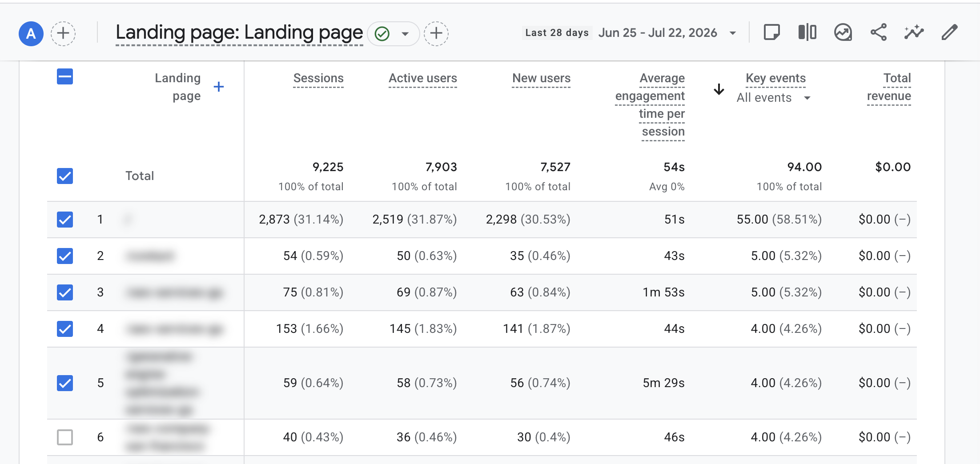Click the Jun 25 - Jul 22, 2026 date range
The height and width of the screenshot is (464, 980).
point(658,33)
